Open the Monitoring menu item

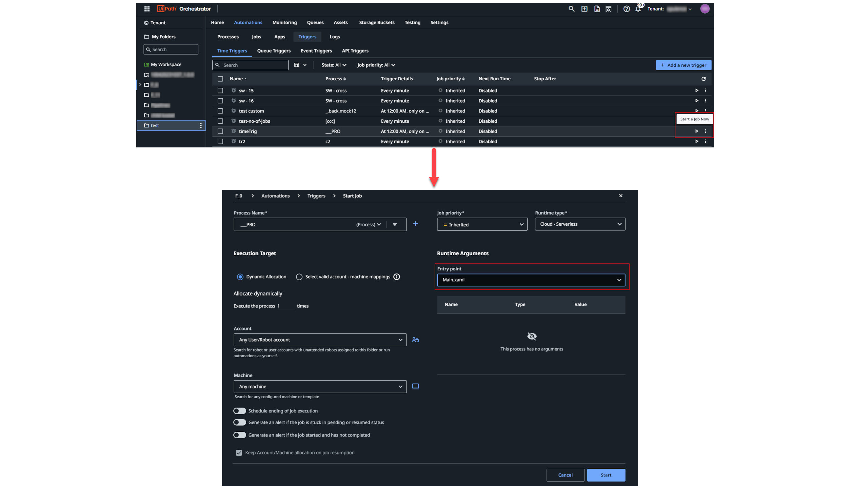[284, 22]
